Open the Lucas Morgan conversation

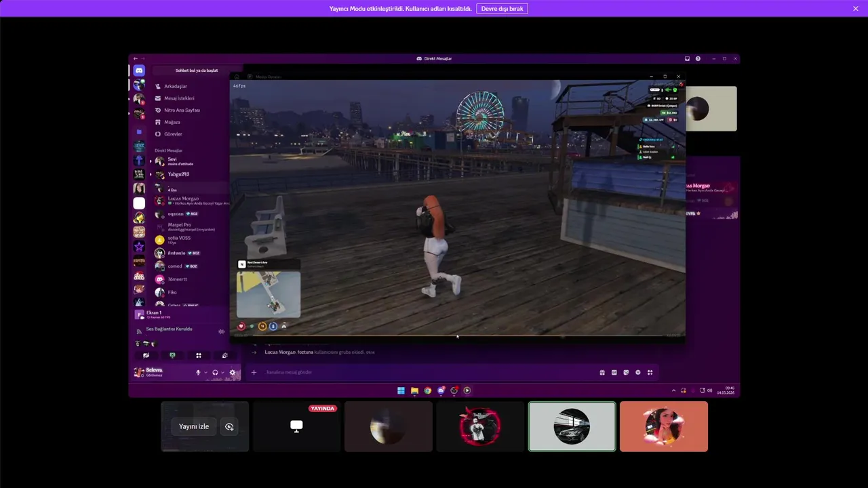pyautogui.click(x=189, y=201)
